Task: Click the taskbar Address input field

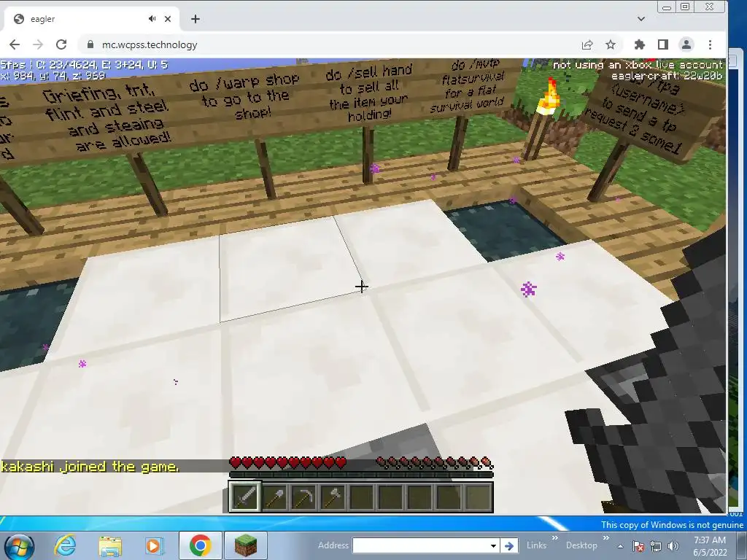Action: [x=421, y=545]
